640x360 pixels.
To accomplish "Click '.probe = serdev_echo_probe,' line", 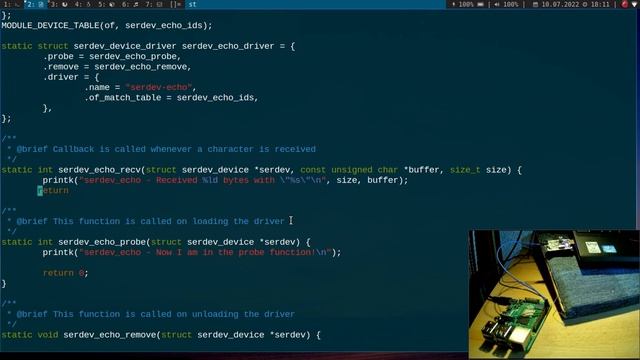I will pyautogui.click(x=112, y=56).
